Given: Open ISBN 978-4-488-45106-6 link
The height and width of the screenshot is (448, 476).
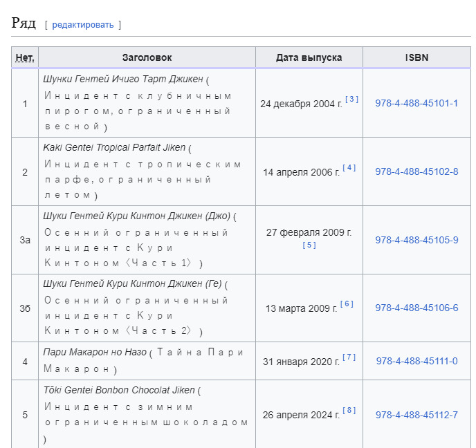Looking at the screenshot, I should [416, 308].
